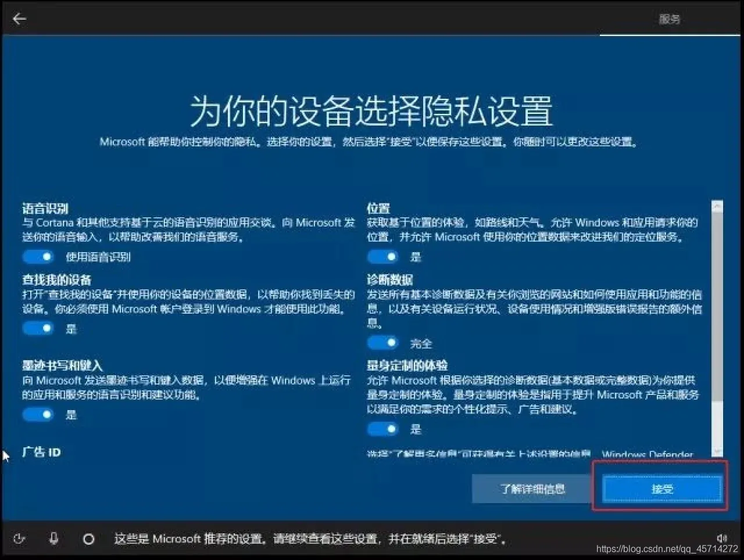Viewport: 744px width, 560px height.
Task: Select the 诊断数据 heading
Action: pyautogui.click(x=390, y=279)
